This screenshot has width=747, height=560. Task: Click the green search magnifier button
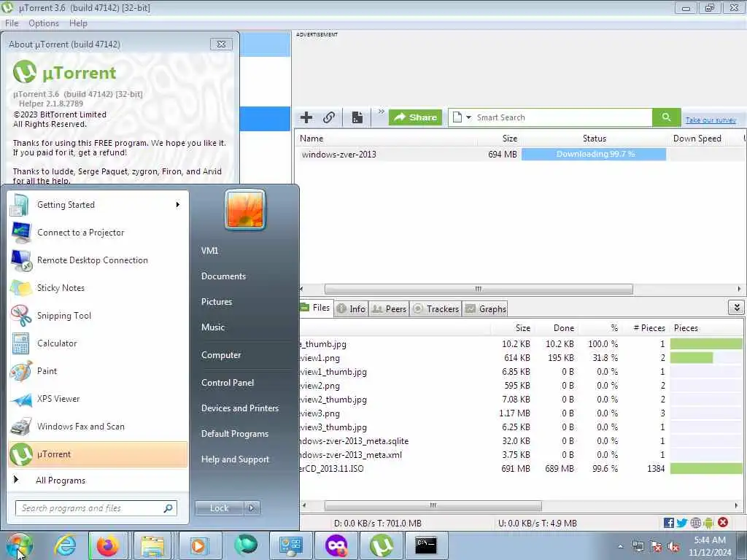click(x=666, y=117)
